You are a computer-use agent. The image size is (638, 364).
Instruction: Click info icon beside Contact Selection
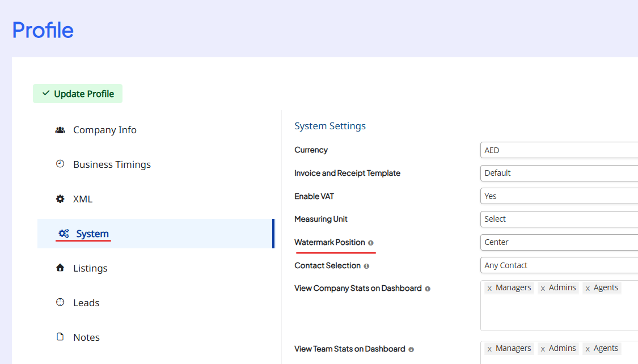coord(366,266)
